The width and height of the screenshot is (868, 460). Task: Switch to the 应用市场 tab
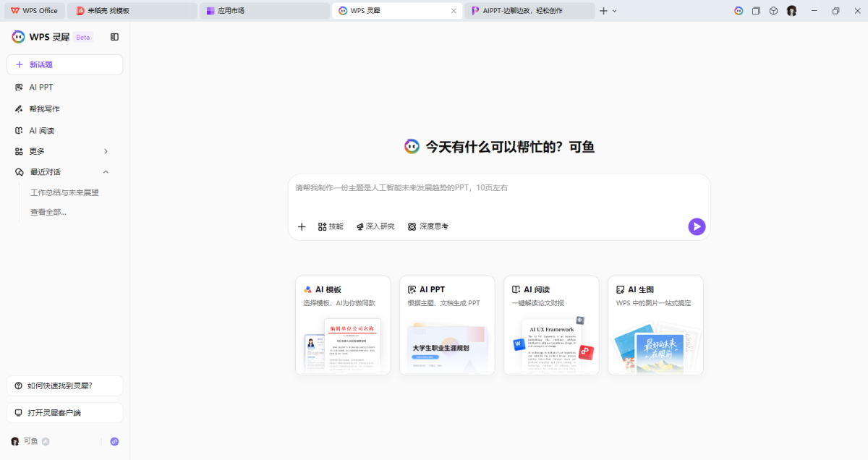[231, 11]
